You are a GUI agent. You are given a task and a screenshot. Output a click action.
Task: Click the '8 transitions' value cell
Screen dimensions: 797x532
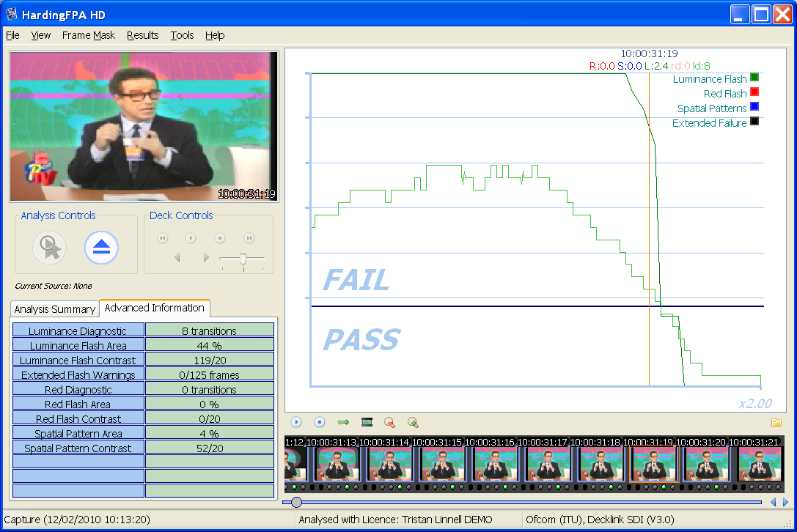coord(210,330)
